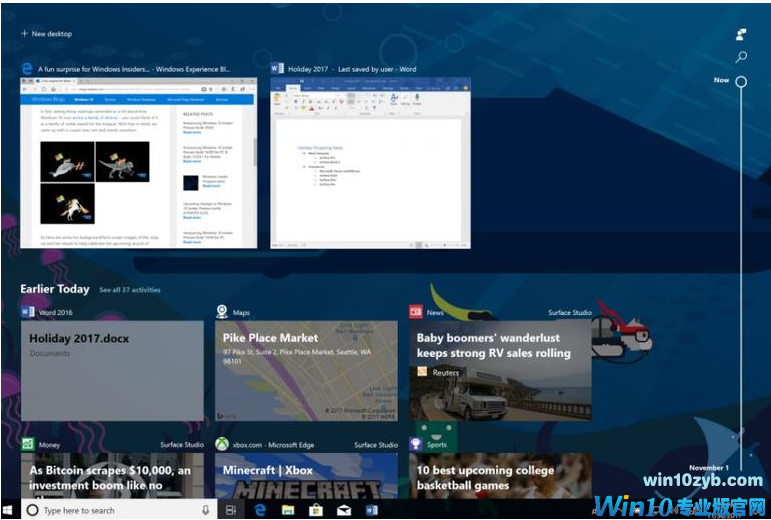Select the Now marker on the timeline

tap(741, 82)
